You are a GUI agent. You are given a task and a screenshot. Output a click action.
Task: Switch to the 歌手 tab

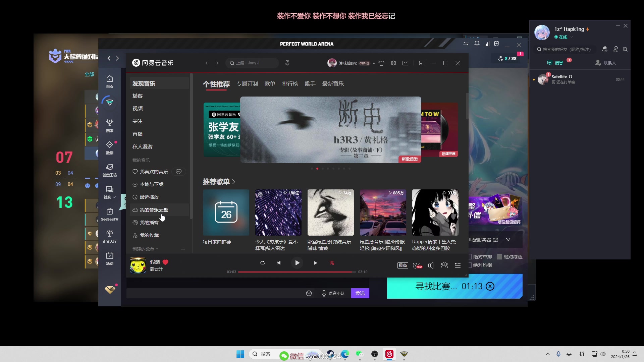310,84
